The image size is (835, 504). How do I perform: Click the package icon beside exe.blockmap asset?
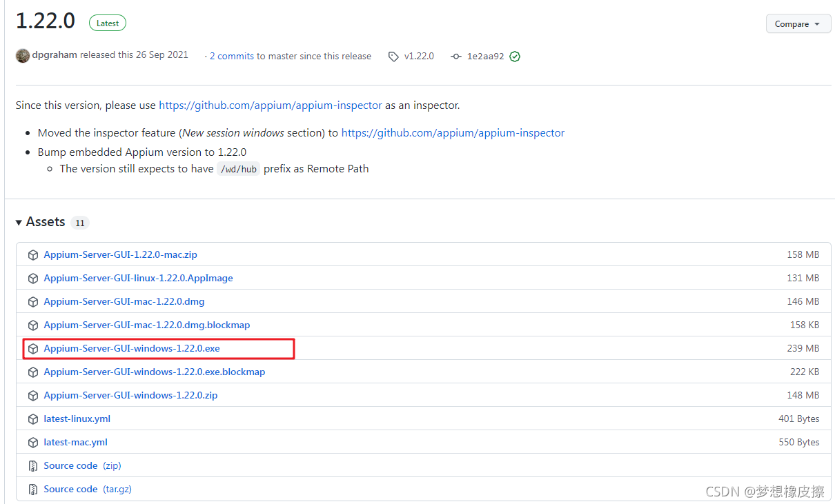(32, 372)
